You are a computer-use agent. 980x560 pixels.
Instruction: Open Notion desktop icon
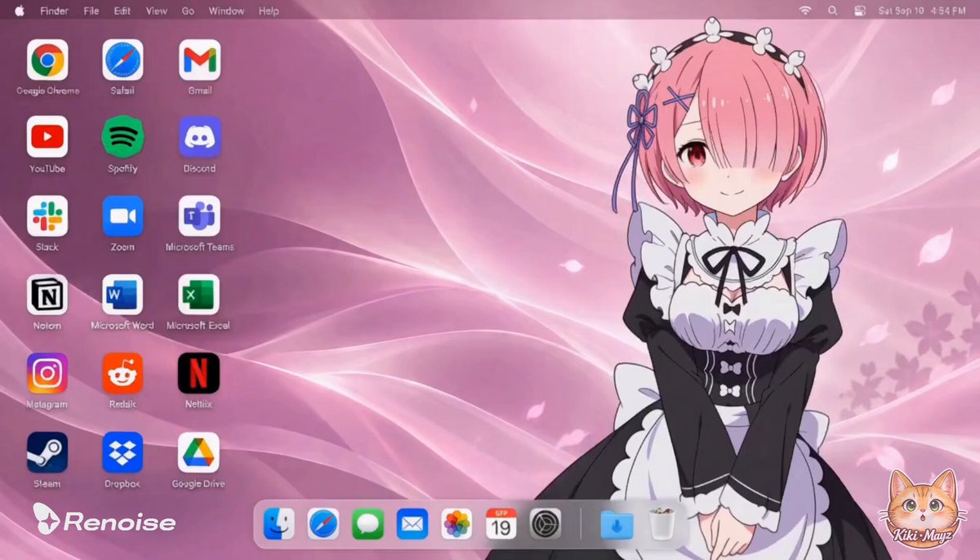click(47, 295)
